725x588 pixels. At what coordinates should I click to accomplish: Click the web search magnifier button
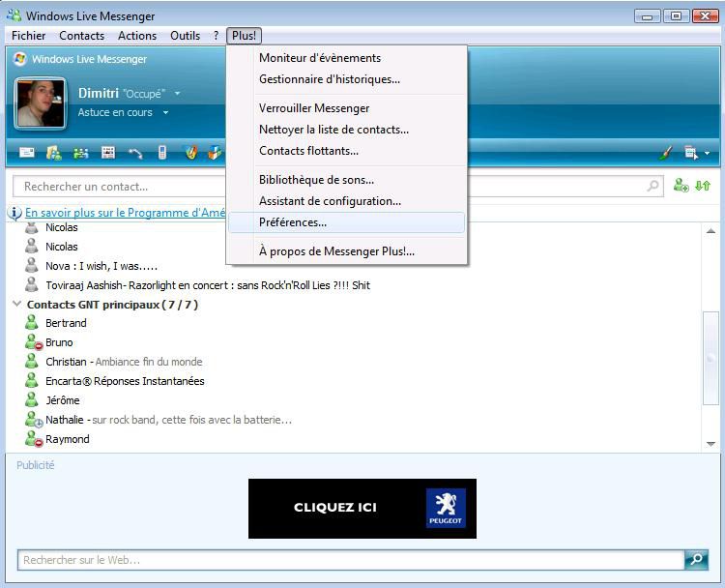click(x=696, y=560)
